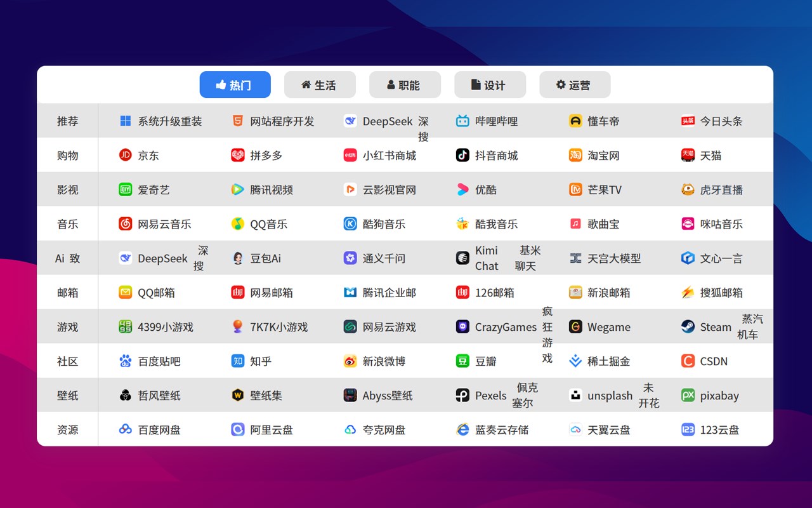The image size is (812, 508).
Task: Open the 芒果TV link
Action: pyautogui.click(x=605, y=189)
